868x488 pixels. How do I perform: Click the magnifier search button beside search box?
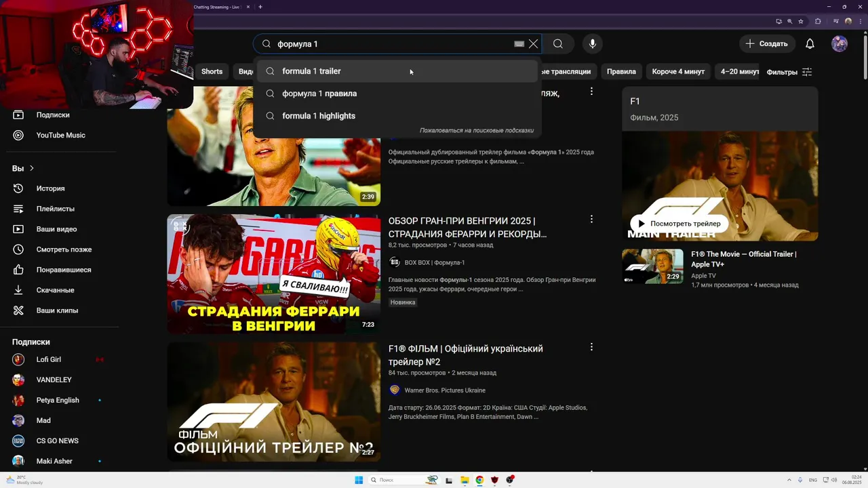(557, 44)
